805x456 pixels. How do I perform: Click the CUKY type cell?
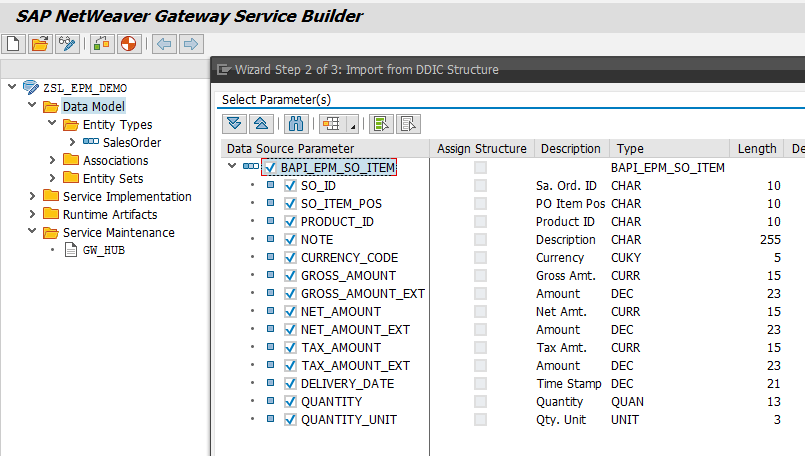tap(626, 257)
